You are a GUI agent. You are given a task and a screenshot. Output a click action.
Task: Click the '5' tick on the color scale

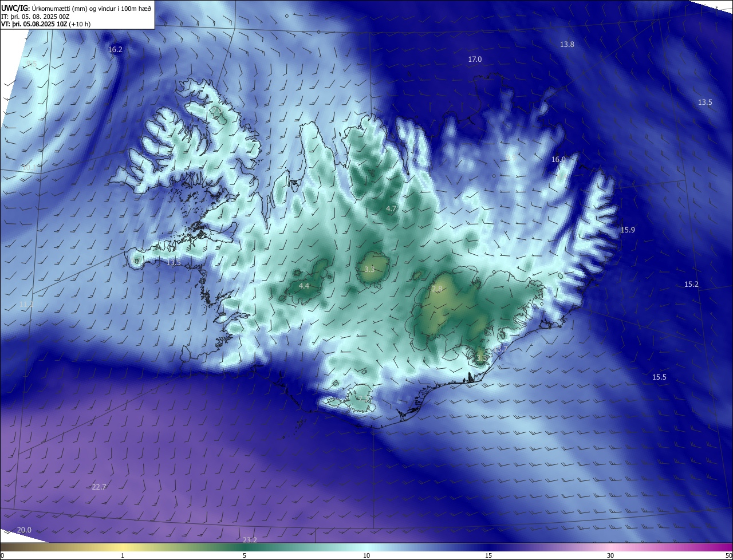(x=245, y=555)
